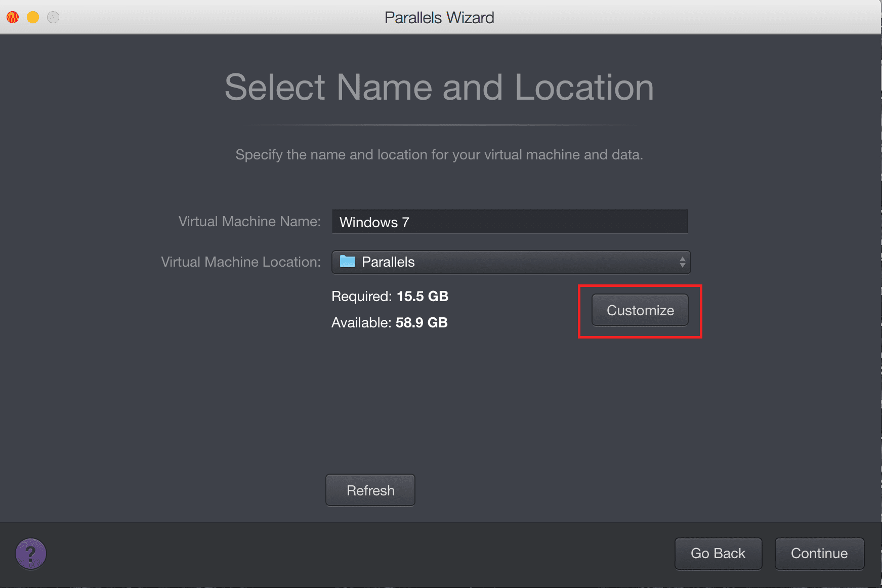The height and width of the screenshot is (588, 882).
Task: Click the Virtual Machine Location label
Action: point(241,262)
